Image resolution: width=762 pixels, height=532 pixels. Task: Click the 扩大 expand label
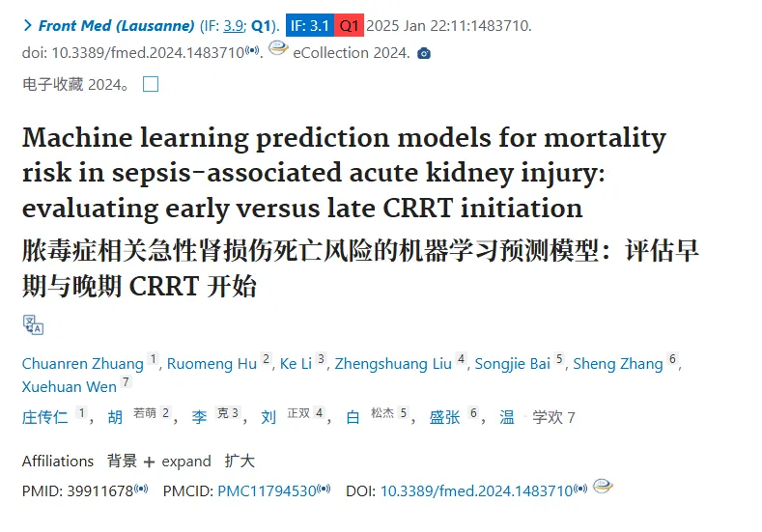[x=240, y=462]
